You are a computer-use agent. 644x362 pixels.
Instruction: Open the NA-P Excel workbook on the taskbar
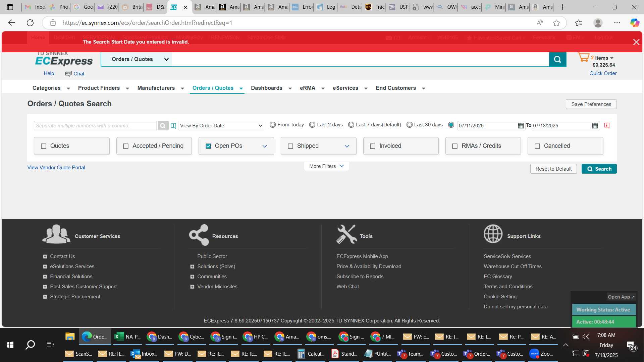click(x=128, y=337)
